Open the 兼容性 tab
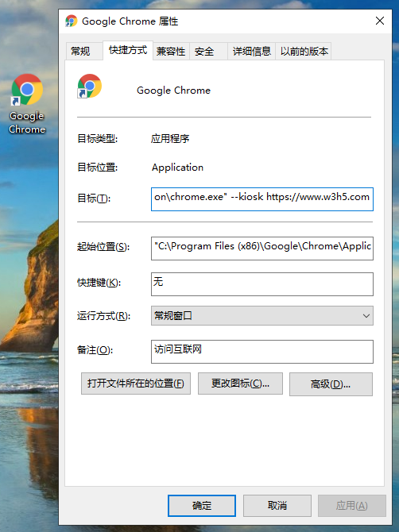399x532 pixels. pyautogui.click(x=171, y=52)
